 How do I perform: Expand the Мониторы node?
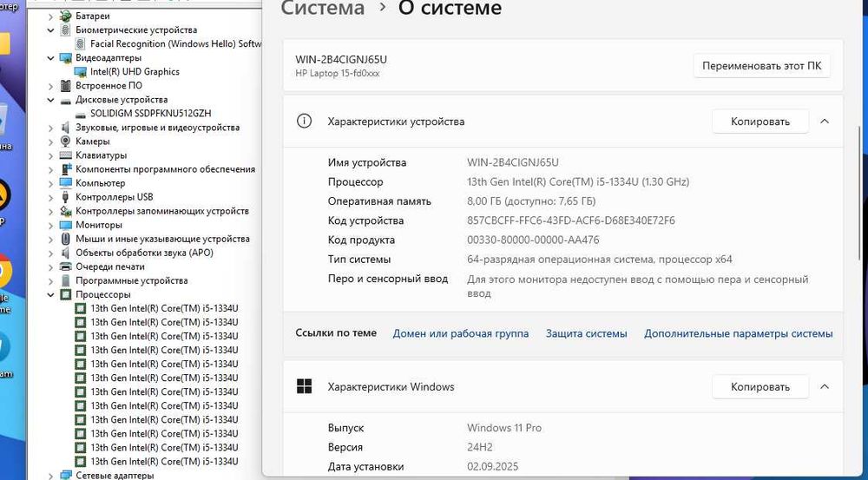coord(51,225)
